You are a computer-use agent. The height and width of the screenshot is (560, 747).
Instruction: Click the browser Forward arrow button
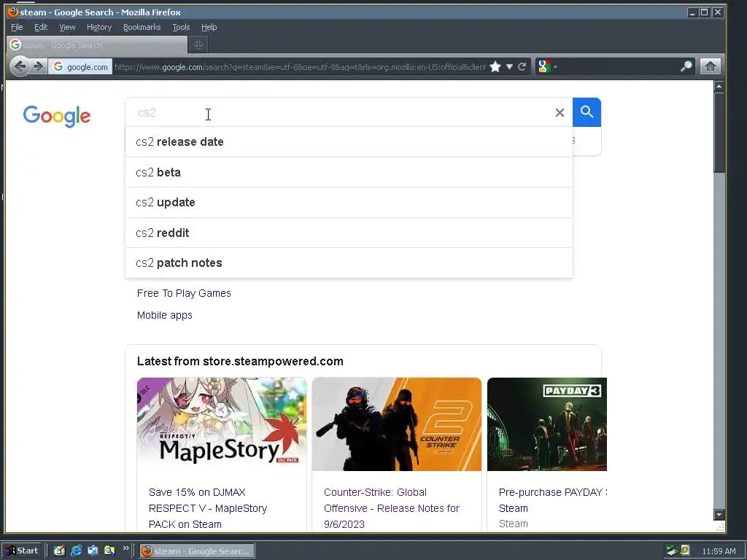39,66
